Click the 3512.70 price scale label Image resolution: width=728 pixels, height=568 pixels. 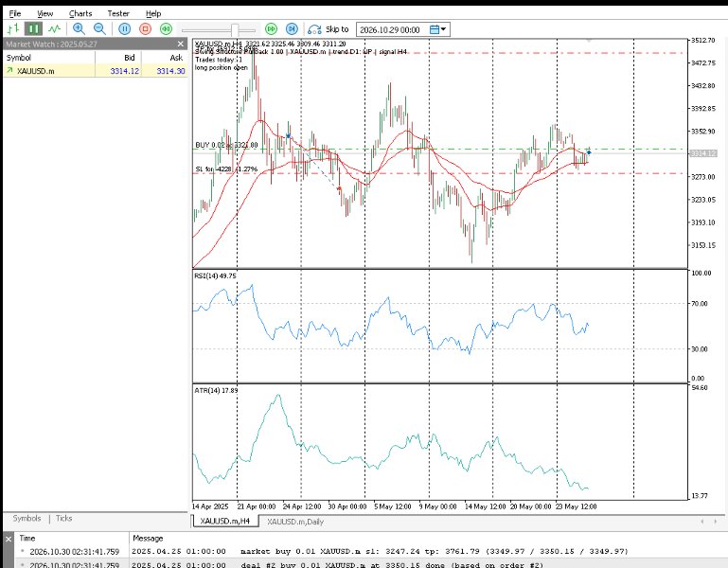pos(703,41)
